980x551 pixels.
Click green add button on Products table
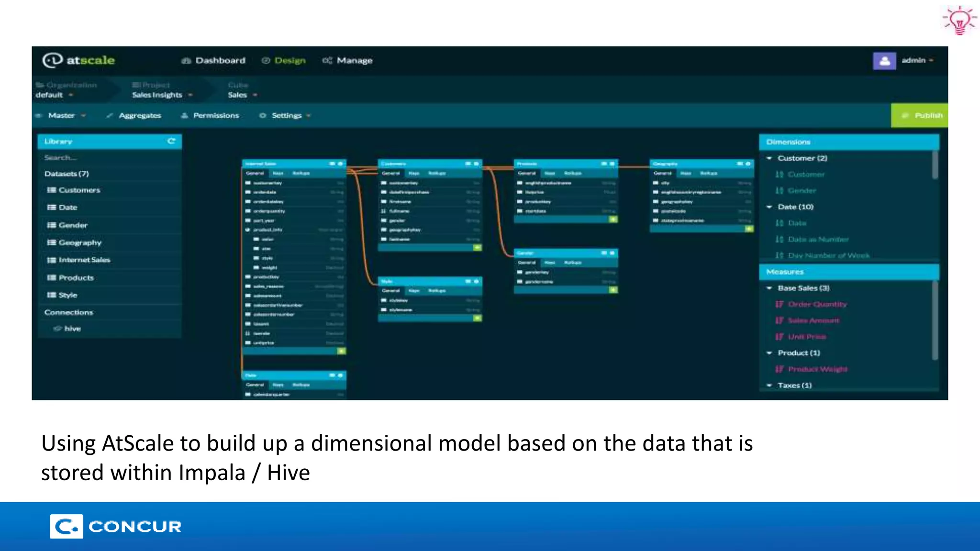click(613, 219)
